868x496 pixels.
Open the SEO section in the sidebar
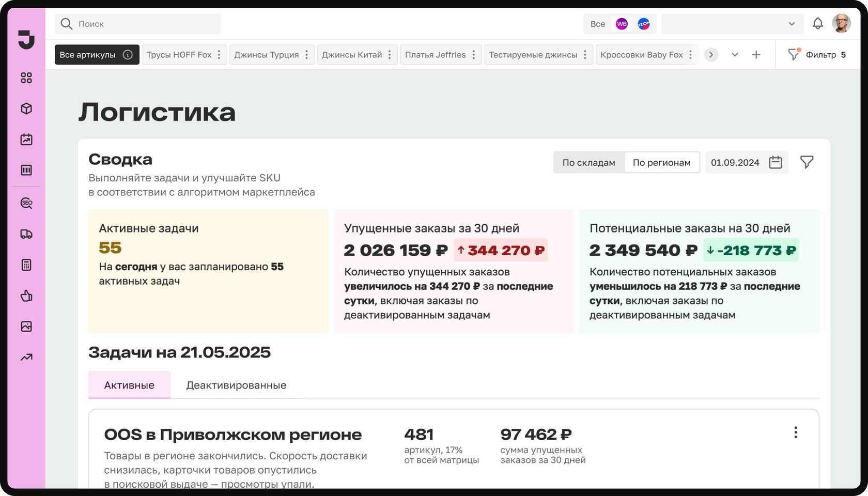(26, 203)
